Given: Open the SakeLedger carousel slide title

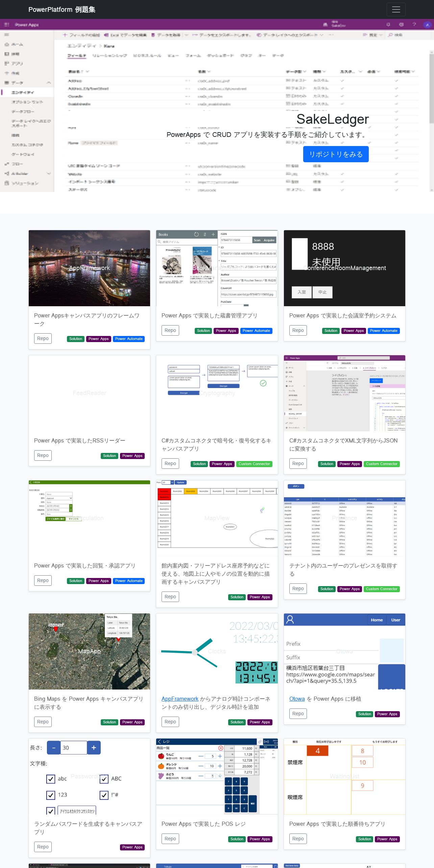Looking at the screenshot, I should click(333, 119).
